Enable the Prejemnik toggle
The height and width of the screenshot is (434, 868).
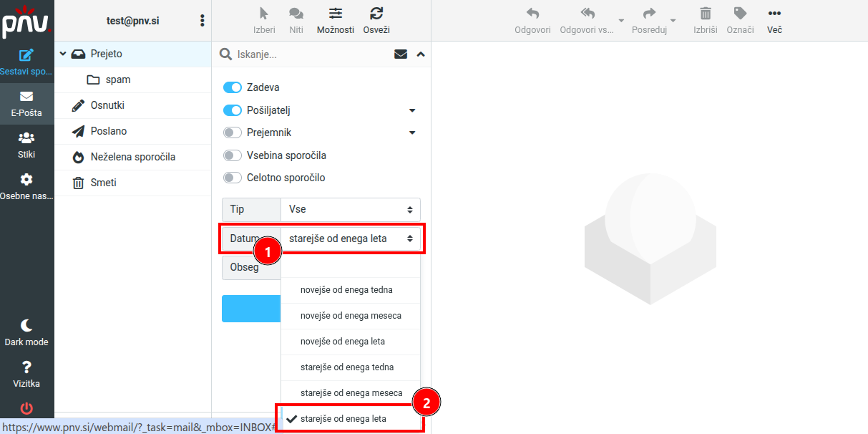point(233,132)
